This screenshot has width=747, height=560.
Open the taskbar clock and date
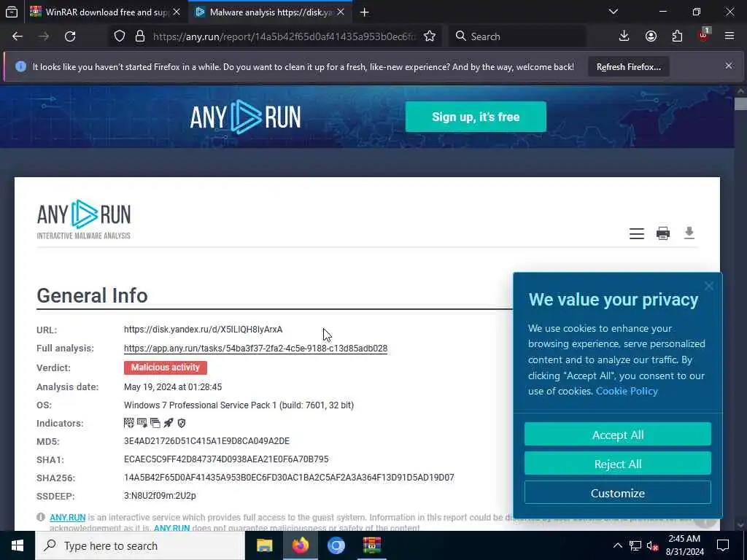684,545
